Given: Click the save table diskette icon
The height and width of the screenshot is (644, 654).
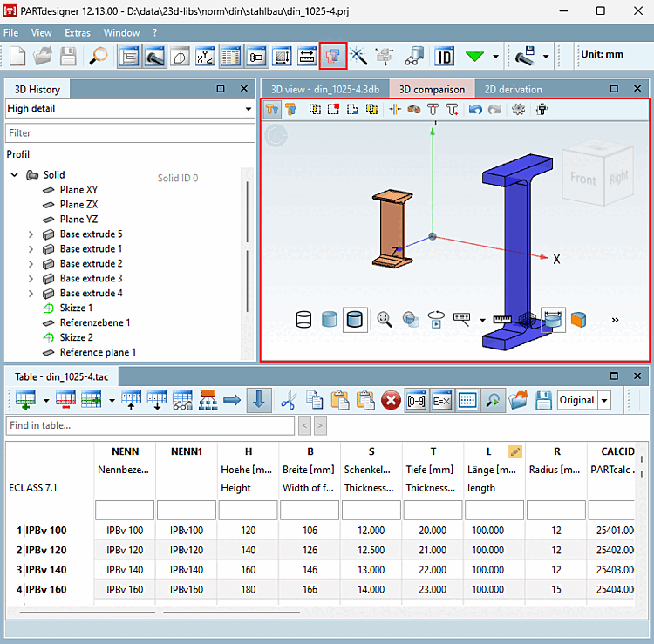Looking at the screenshot, I should pyautogui.click(x=543, y=401).
